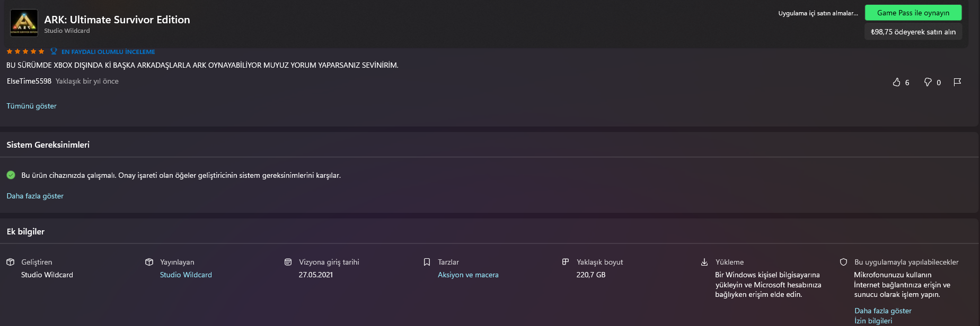
Task: Click the trophy icon beside most helpful review
Action: (54, 51)
